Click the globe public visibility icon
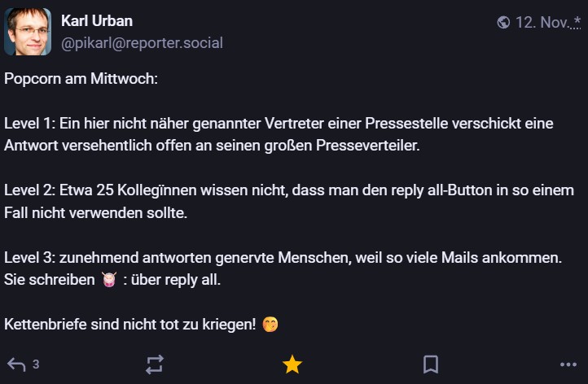 pos(503,22)
